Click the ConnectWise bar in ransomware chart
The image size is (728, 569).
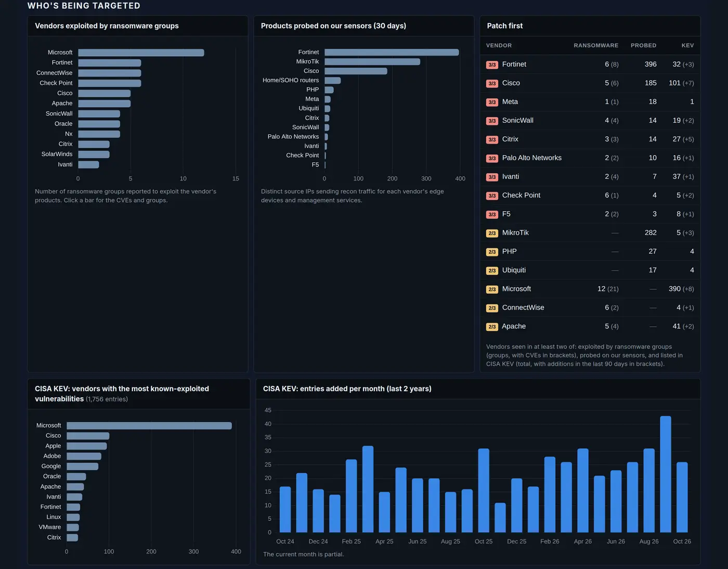[x=110, y=73]
